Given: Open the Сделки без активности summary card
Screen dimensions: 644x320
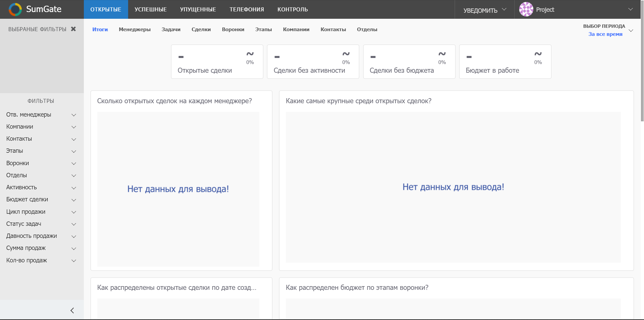Looking at the screenshot, I should 313,62.
